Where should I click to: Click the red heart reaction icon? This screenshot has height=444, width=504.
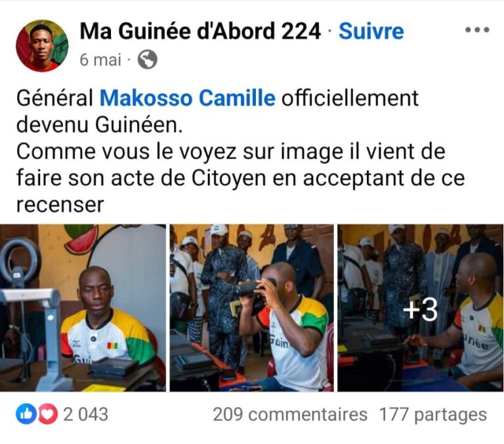coord(48,414)
